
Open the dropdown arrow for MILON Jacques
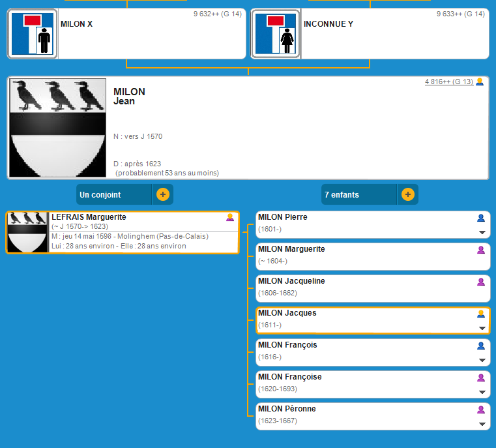(x=482, y=328)
